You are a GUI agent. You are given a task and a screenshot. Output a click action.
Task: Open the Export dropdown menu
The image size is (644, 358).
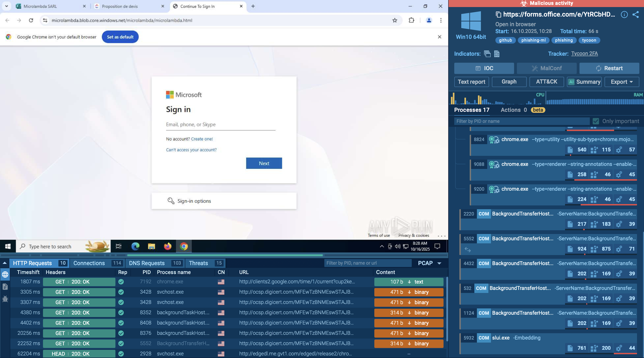(x=621, y=82)
